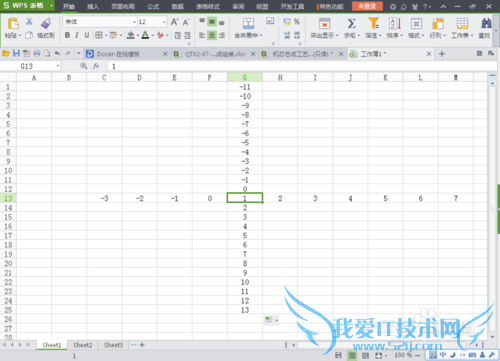Add a new document tab with plus
Image resolution: width=500 pixels, height=361 pixels.
[442, 54]
